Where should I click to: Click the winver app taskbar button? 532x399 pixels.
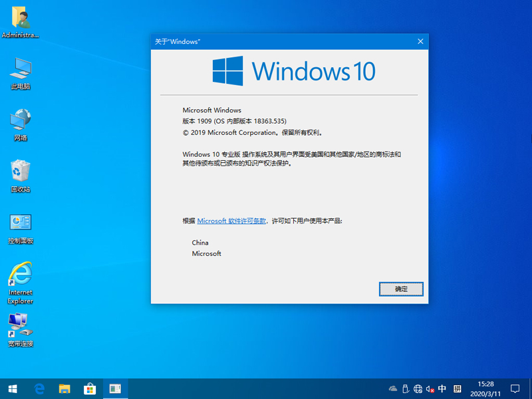115,389
